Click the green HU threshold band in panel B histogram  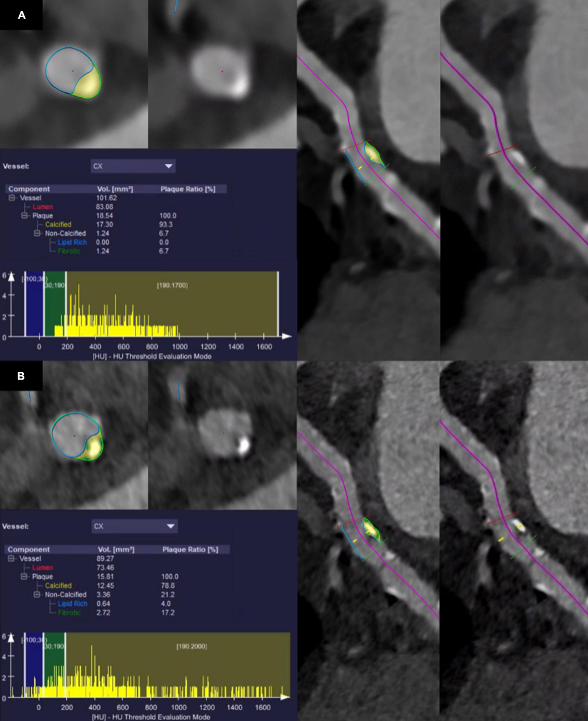click(x=54, y=656)
